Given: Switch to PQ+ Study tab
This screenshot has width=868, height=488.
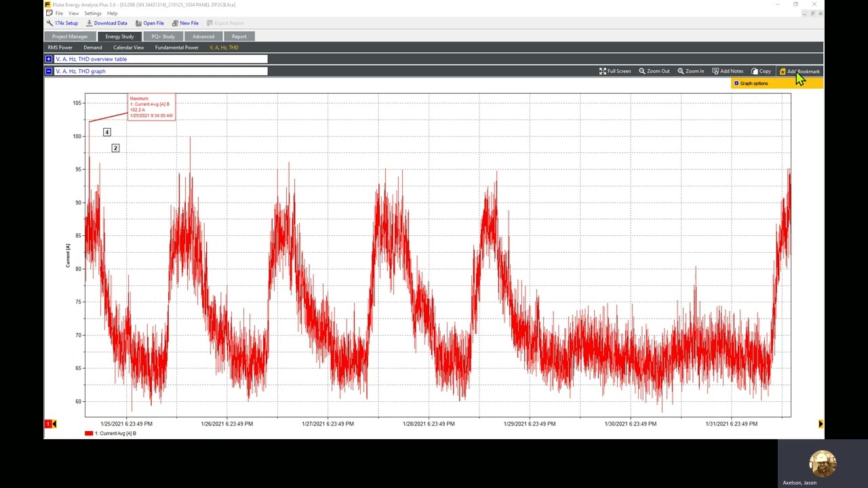Looking at the screenshot, I should coord(163,37).
